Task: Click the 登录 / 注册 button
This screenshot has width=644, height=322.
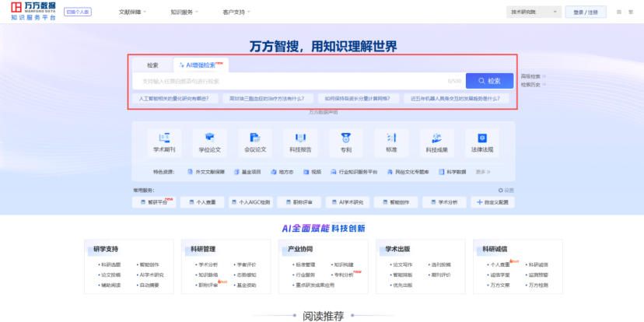Action: pyautogui.click(x=585, y=12)
